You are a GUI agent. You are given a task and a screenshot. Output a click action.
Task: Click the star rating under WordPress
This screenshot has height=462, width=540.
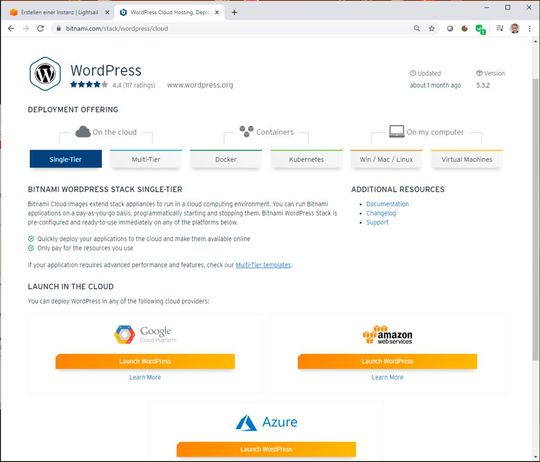point(89,85)
